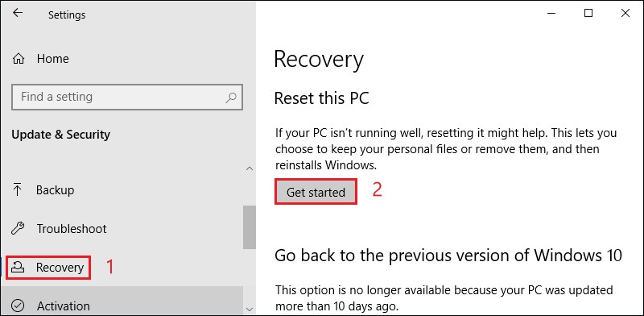Go back using the Settings back arrow
Screen dimensions: 644x316
pyautogui.click(x=18, y=13)
